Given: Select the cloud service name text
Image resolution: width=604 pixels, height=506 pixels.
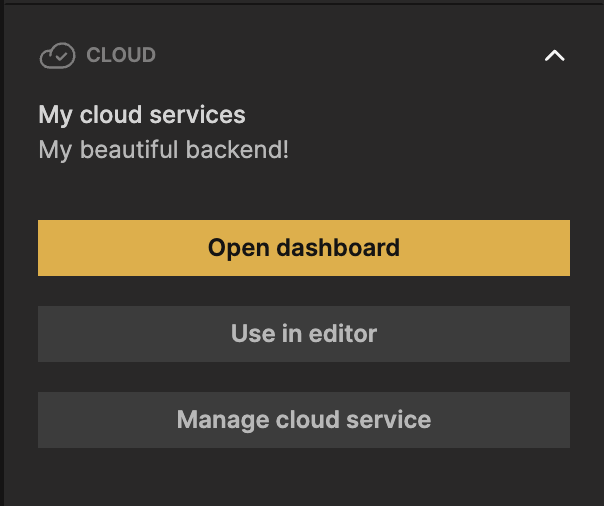Looking at the screenshot, I should click(x=142, y=115).
